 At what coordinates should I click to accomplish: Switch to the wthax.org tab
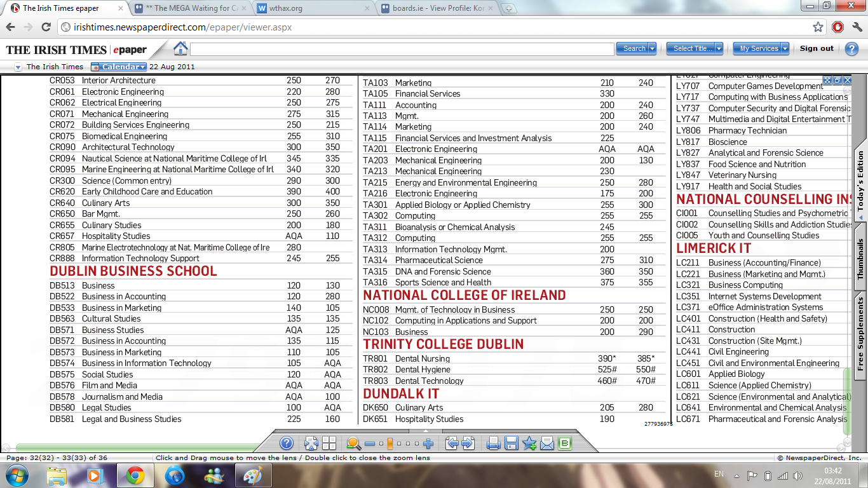pyautogui.click(x=311, y=8)
